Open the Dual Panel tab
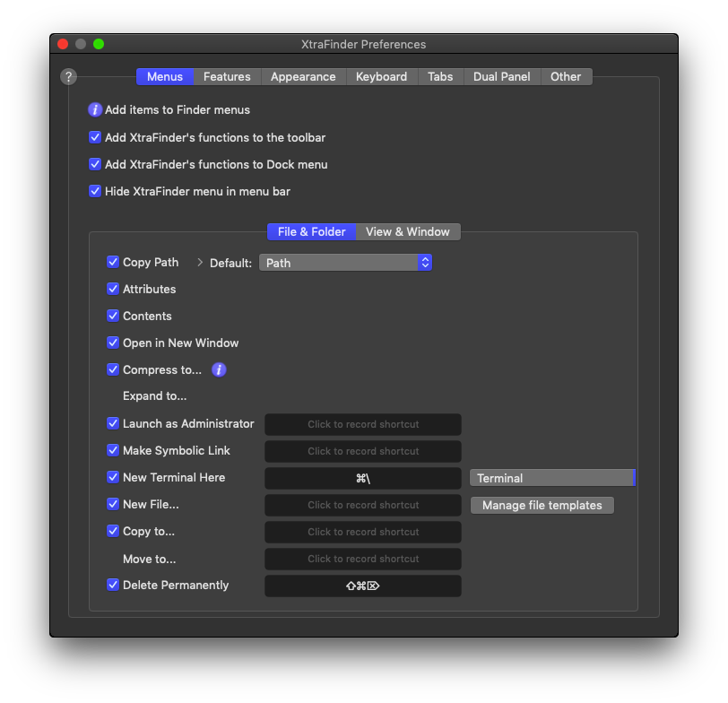Image resolution: width=728 pixels, height=703 pixels. coord(501,77)
